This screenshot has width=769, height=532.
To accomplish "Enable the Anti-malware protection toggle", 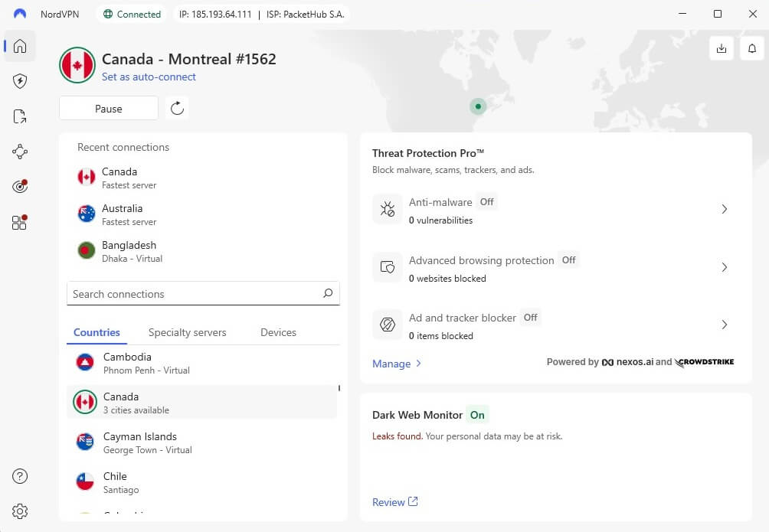I will point(486,202).
